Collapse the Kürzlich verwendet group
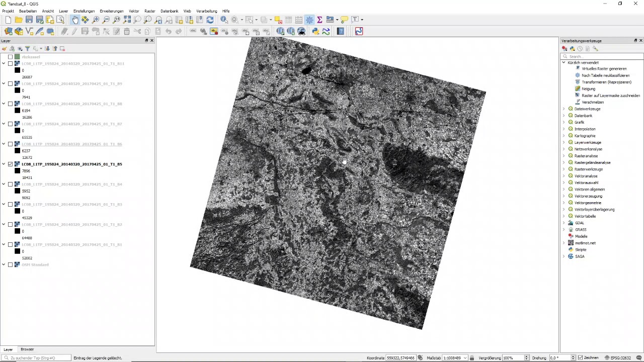Image resolution: width=644 pixels, height=362 pixels. tap(563, 62)
